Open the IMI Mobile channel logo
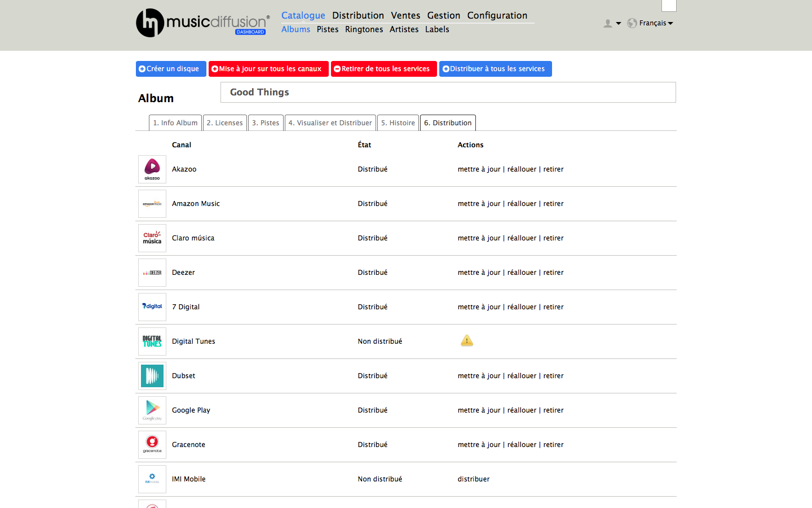The width and height of the screenshot is (812, 508). pos(152,479)
